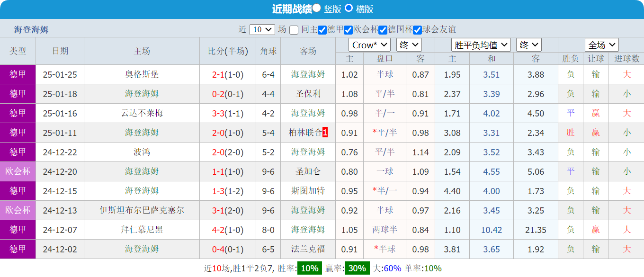Uncheck the 德甲 filter
This screenshot has width=644, height=277.
(x=322, y=28)
